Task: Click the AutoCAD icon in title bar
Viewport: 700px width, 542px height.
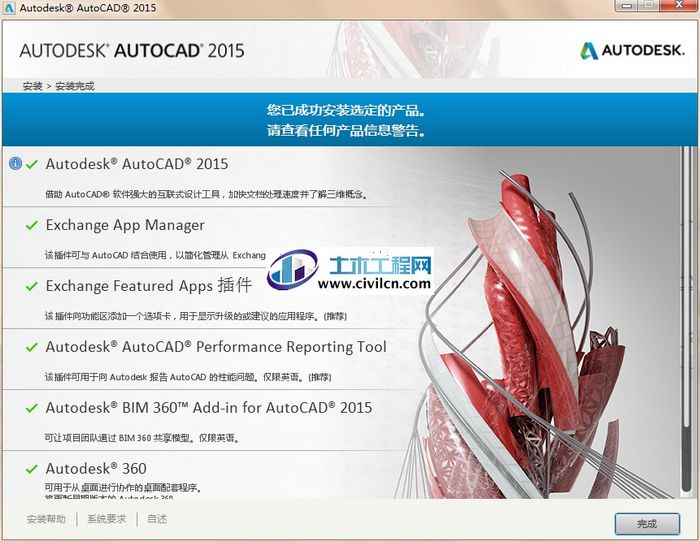Action: tap(8, 8)
